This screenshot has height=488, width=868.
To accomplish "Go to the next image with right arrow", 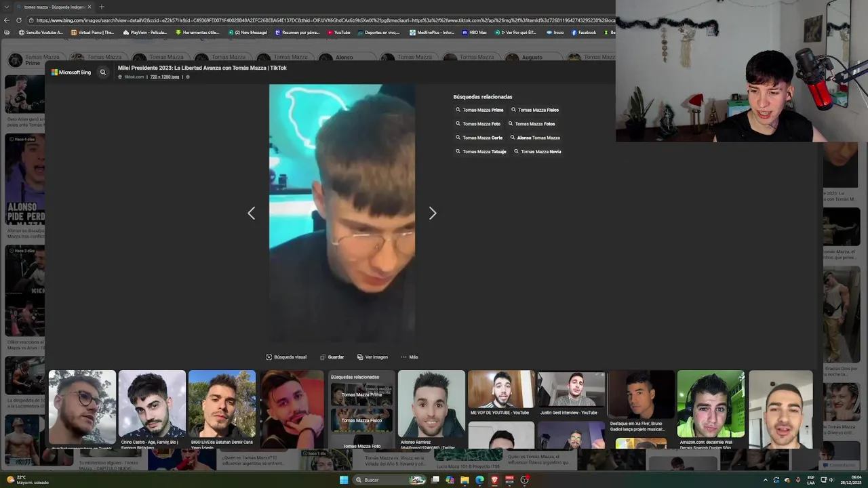I will pos(433,213).
